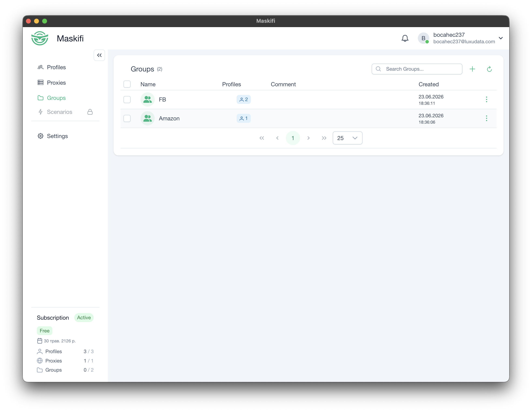
Task: Click FB's 2 profiles badge
Action: pos(243,99)
